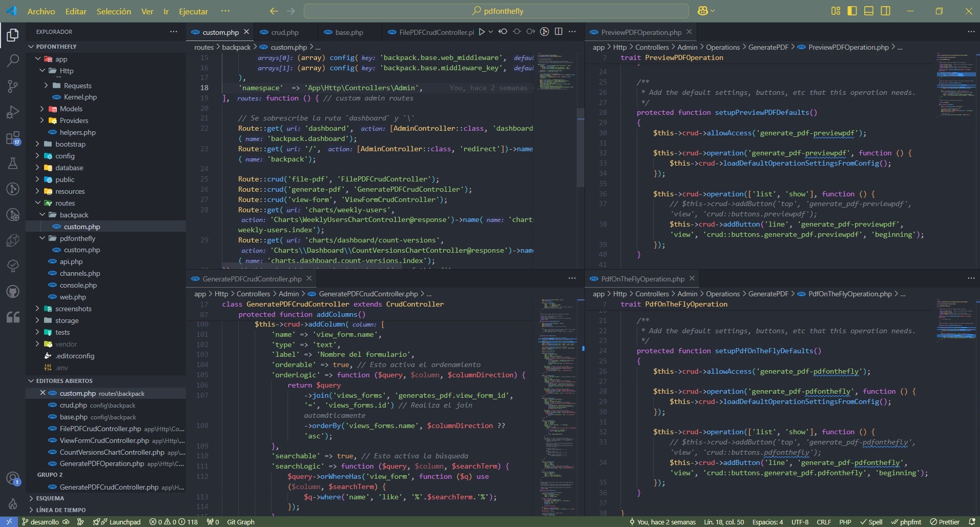Expand the ESQUEMA outline section
The image size is (980, 527).
[x=50, y=498]
